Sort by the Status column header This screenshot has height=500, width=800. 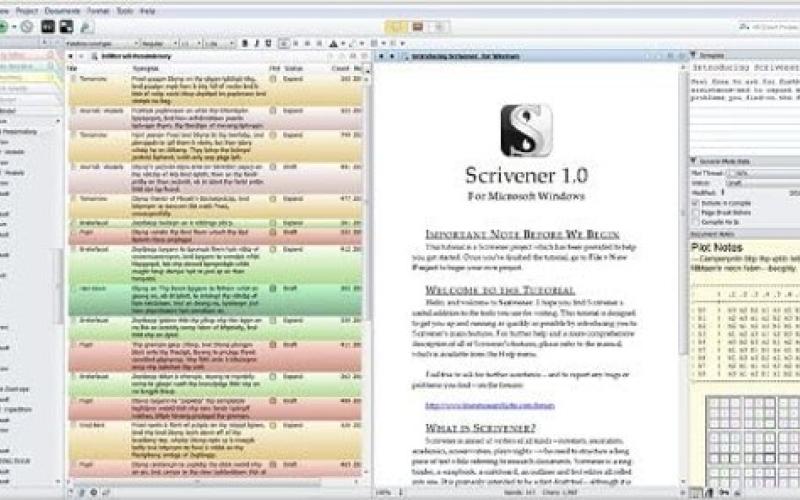[x=293, y=68]
